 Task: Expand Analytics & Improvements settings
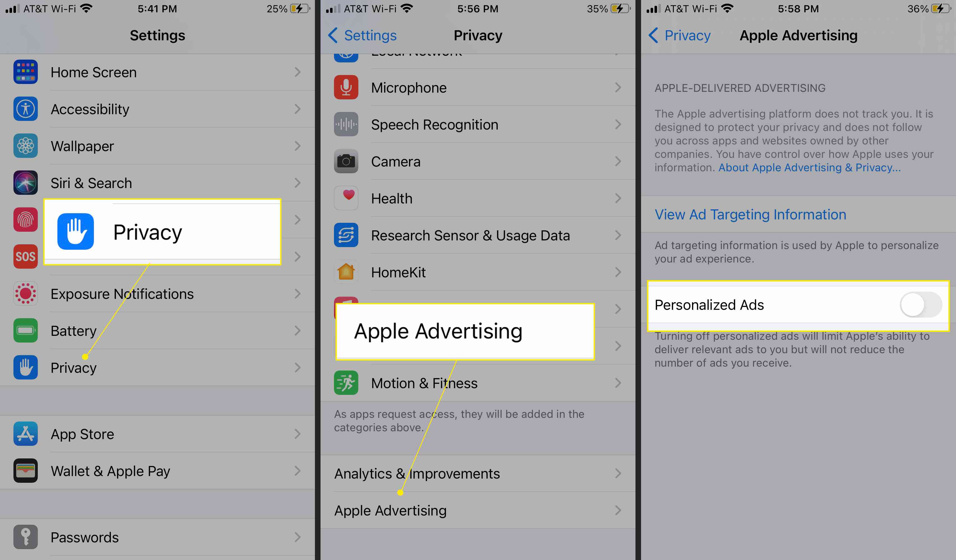tap(477, 473)
